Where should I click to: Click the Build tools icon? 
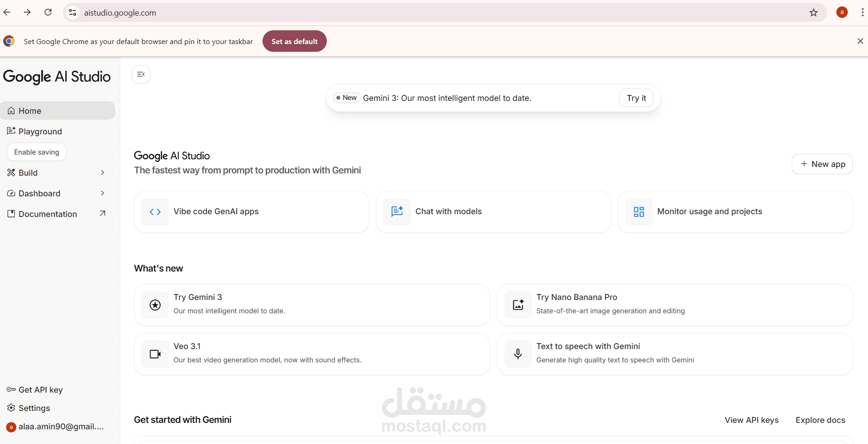click(x=11, y=172)
